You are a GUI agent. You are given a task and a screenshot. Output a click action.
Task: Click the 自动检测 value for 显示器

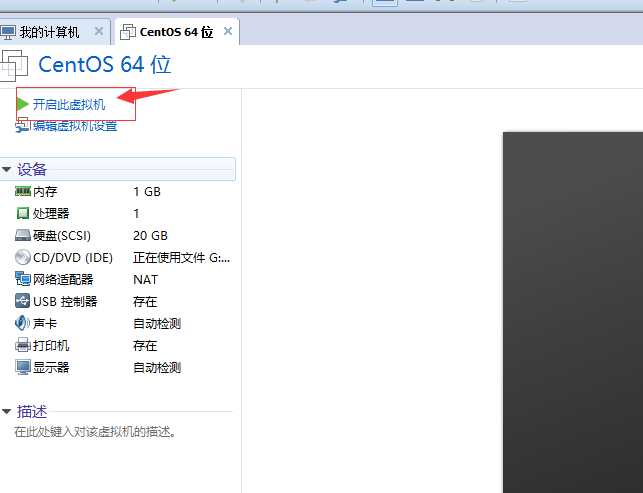[157, 367]
